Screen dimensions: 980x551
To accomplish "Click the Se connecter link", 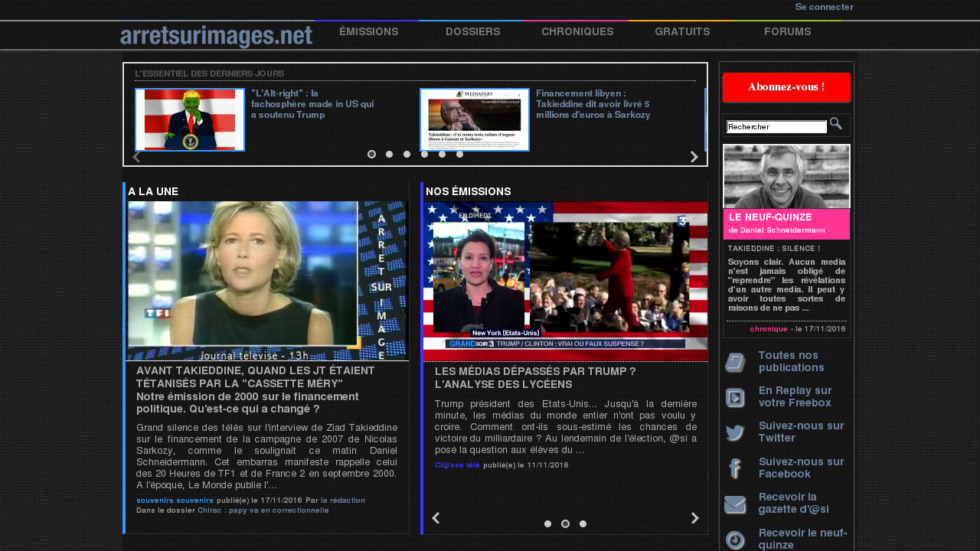I will [824, 7].
